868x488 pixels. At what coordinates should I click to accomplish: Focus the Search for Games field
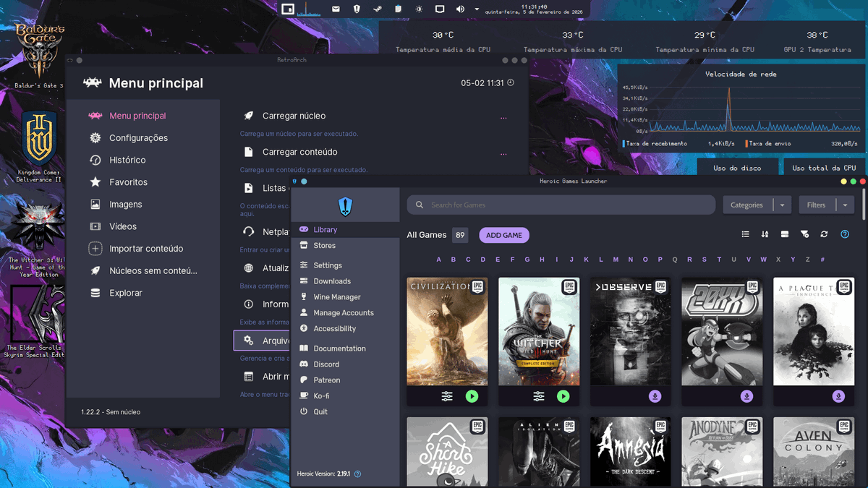561,205
